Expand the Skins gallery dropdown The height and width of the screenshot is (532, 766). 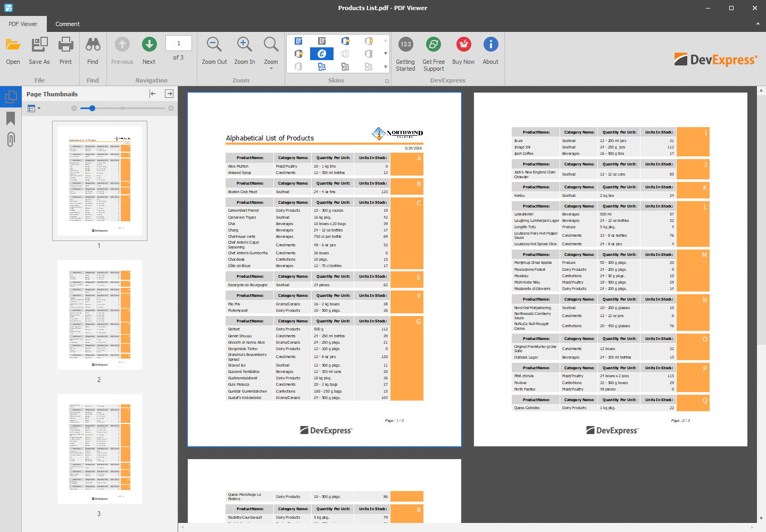[386, 67]
